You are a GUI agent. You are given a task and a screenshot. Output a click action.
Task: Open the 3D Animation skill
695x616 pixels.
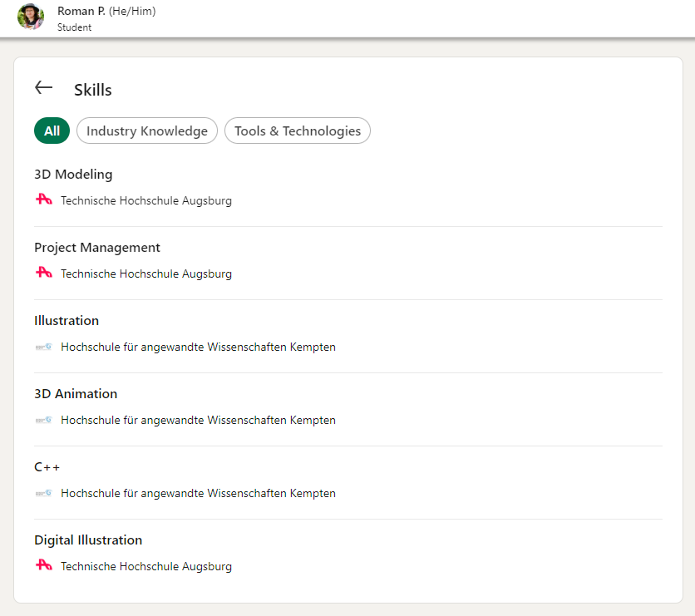(76, 393)
